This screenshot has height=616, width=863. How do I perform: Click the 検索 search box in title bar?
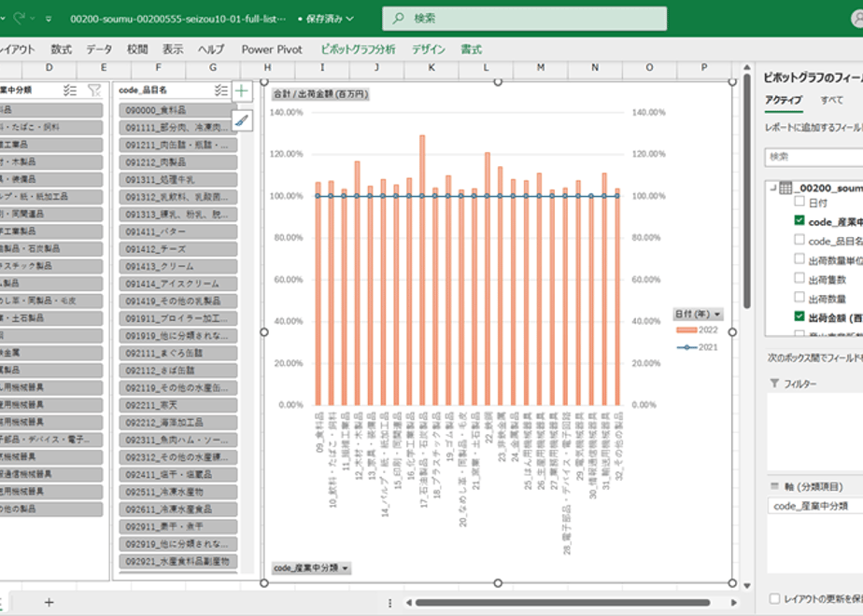525,19
